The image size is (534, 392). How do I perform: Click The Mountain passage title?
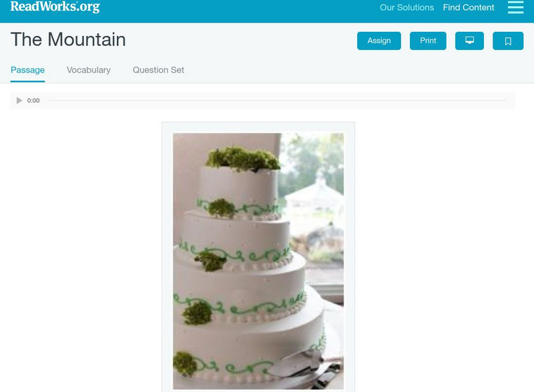(x=68, y=39)
